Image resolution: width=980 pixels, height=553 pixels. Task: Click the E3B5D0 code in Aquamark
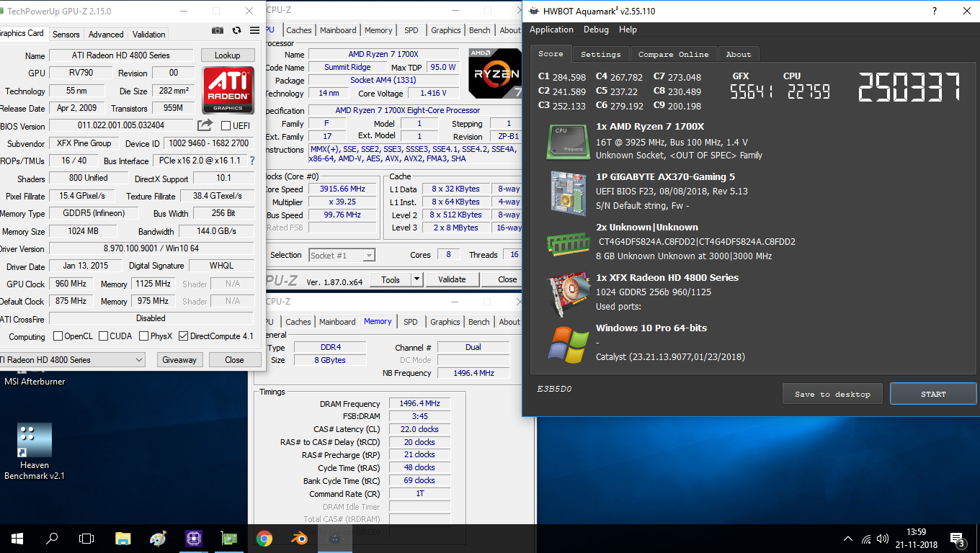point(554,389)
